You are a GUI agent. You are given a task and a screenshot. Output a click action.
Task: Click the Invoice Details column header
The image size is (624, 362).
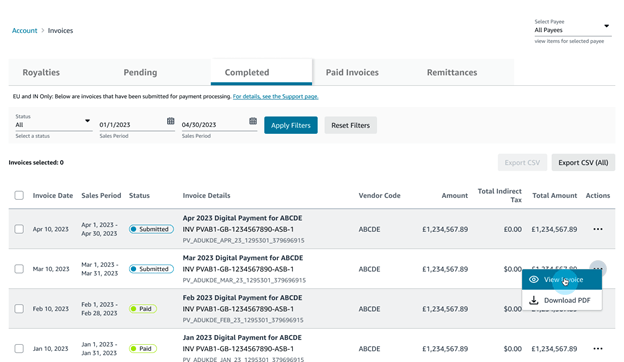click(x=206, y=196)
